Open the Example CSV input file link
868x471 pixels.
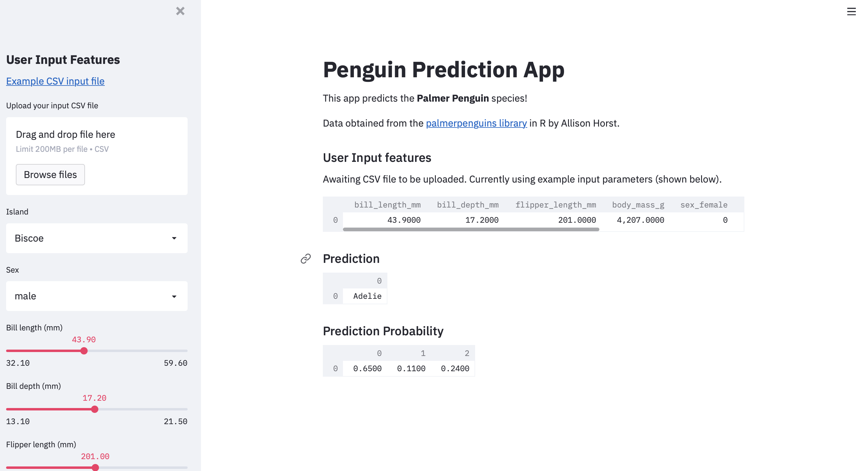55,81
